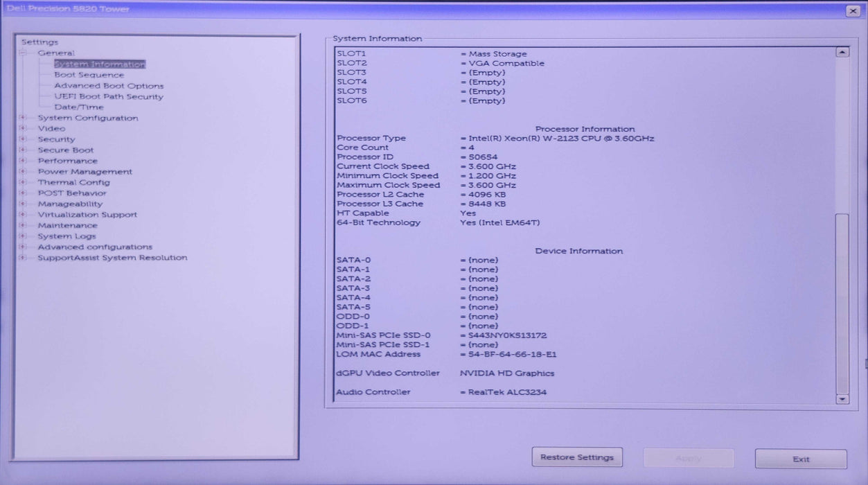This screenshot has width=868, height=485.
Task: Expand the Performance node
Action: [23, 161]
